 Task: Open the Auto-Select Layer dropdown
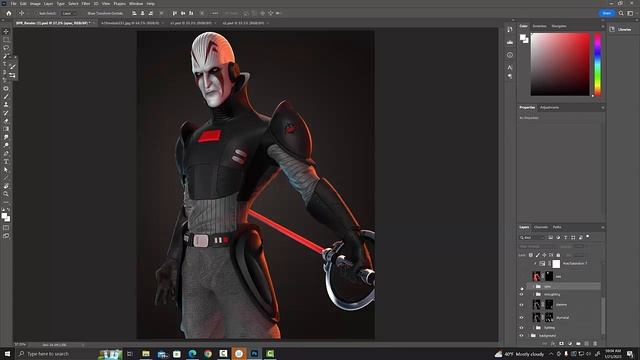click(69, 13)
